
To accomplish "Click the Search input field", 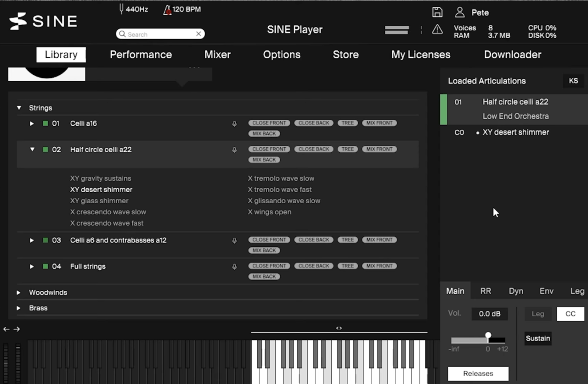I will [x=160, y=34].
